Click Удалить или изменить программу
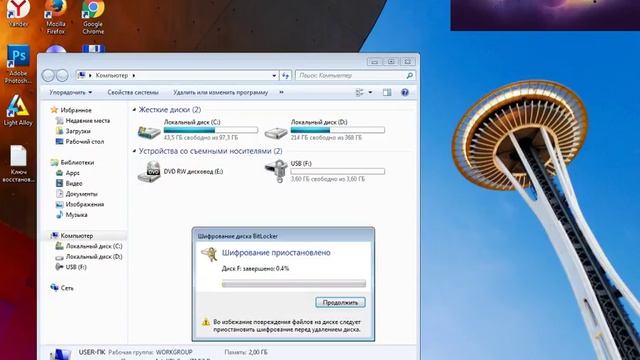 [x=220, y=93]
